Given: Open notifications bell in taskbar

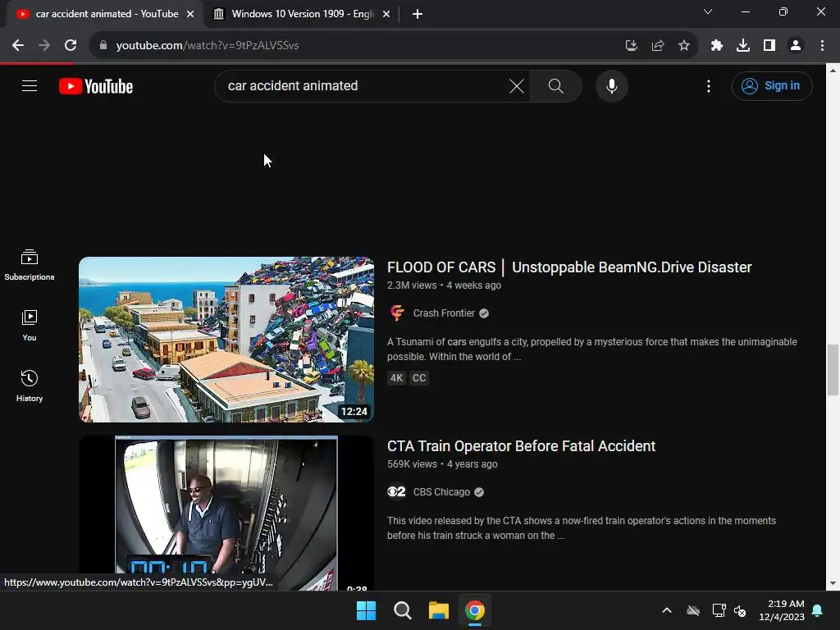Looking at the screenshot, I should (818, 610).
